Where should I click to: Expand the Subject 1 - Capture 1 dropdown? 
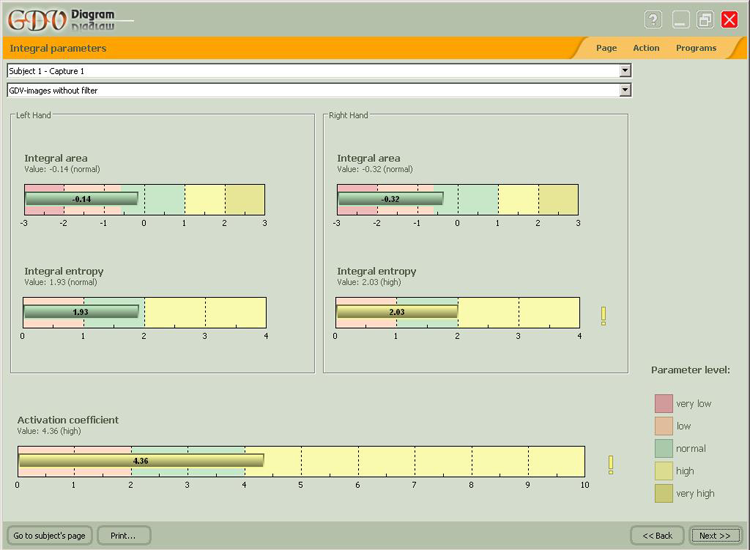[x=625, y=71]
